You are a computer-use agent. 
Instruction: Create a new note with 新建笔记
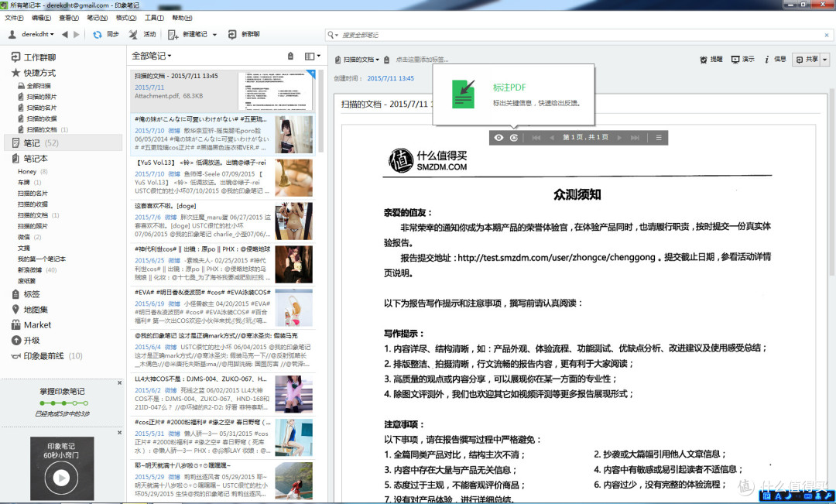pos(187,35)
